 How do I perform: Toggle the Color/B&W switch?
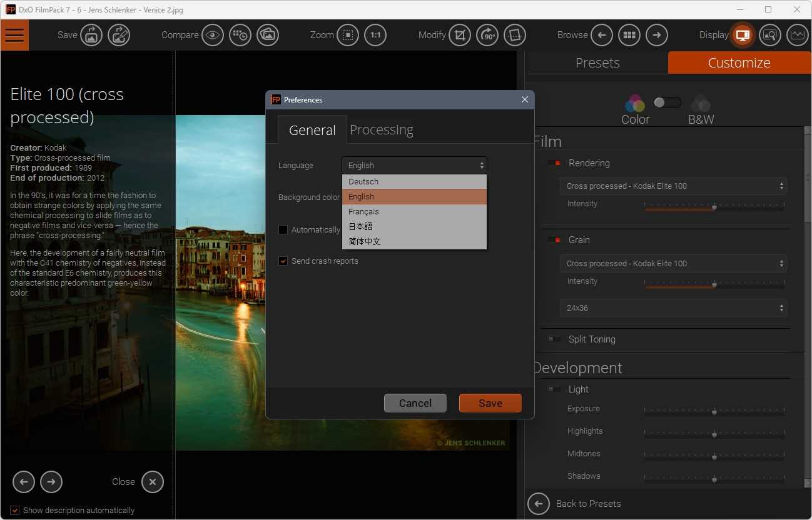coord(667,102)
